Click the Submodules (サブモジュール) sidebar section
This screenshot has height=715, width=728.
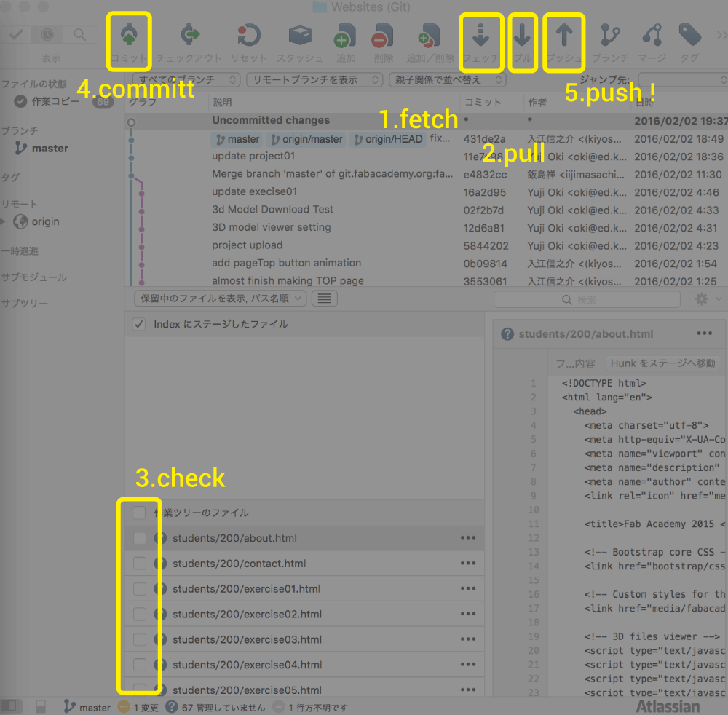(34, 277)
